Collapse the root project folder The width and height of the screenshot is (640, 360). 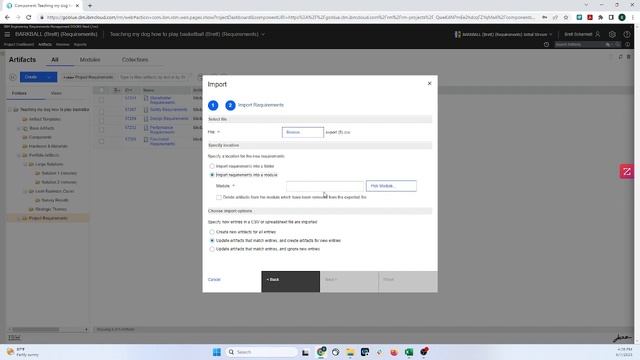click(x=10, y=109)
